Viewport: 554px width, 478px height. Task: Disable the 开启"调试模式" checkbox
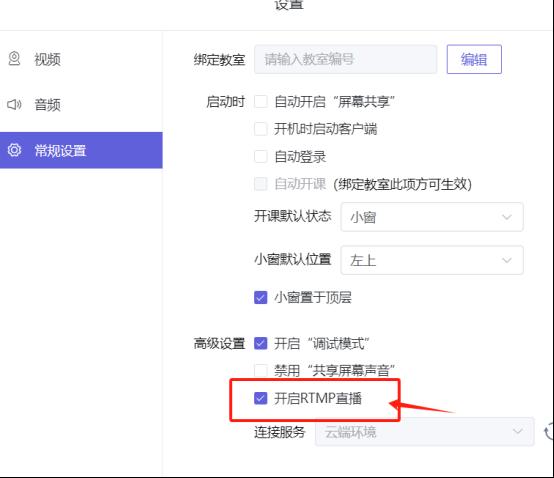tap(261, 343)
